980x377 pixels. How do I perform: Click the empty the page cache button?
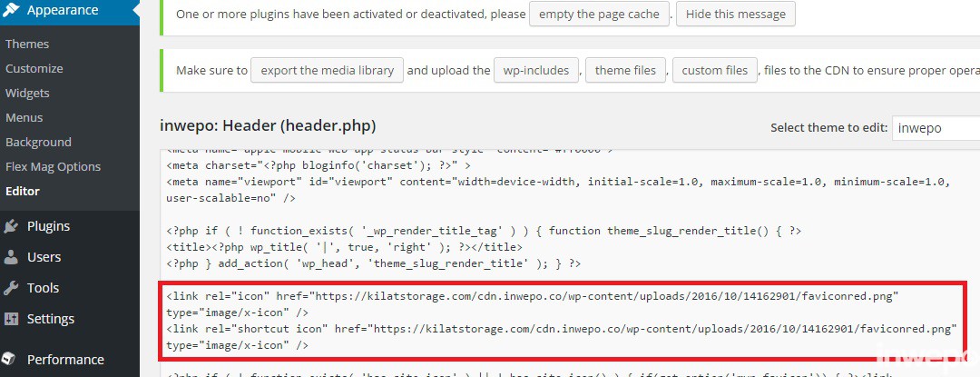pos(599,14)
